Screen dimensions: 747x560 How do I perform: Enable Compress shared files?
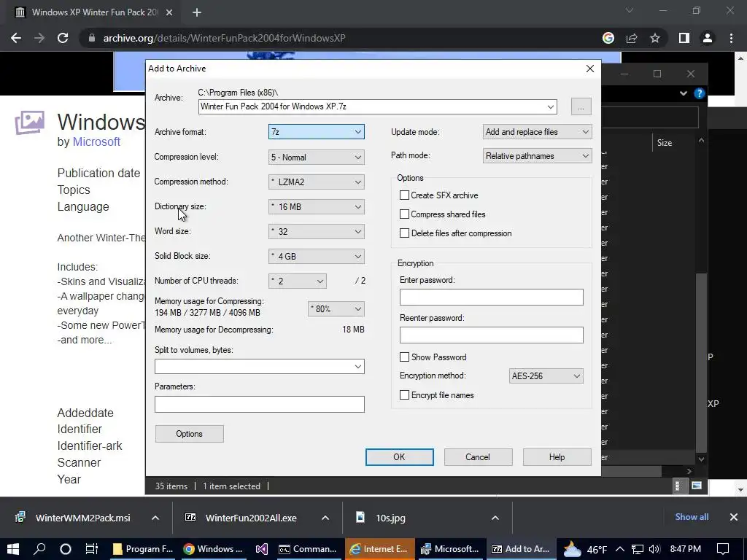[x=404, y=214]
